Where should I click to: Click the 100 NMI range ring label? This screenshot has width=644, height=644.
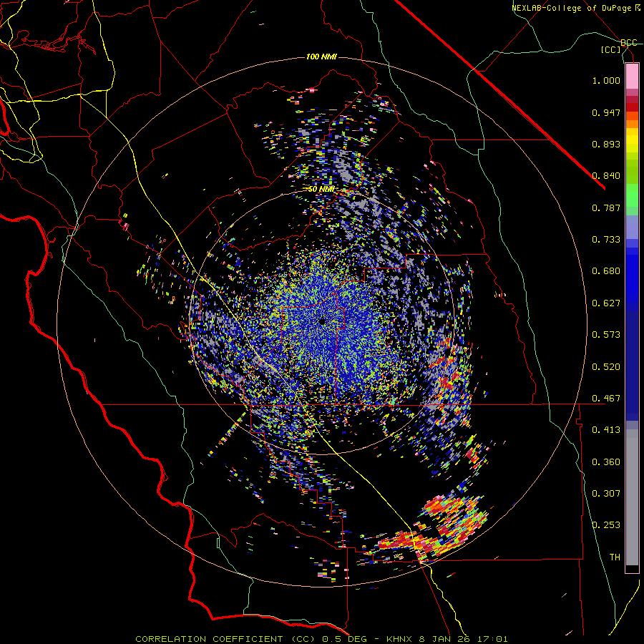[x=321, y=57]
